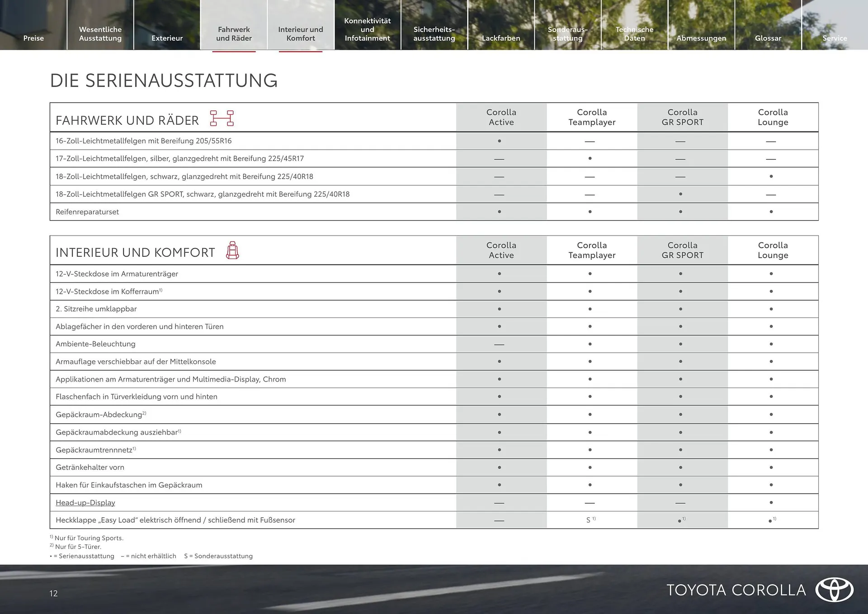Go to the Abmessungen section

pos(701,38)
